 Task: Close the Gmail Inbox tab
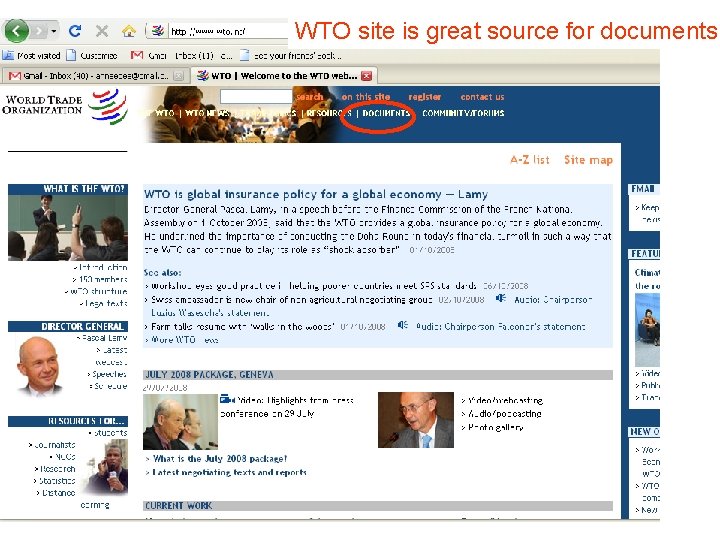coord(179,76)
